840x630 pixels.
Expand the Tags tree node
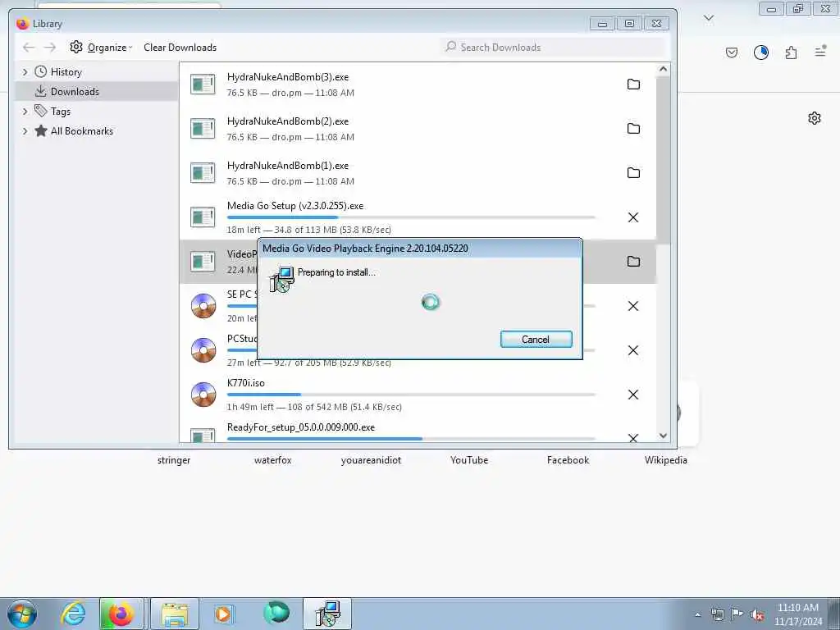click(x=25, y=112)
